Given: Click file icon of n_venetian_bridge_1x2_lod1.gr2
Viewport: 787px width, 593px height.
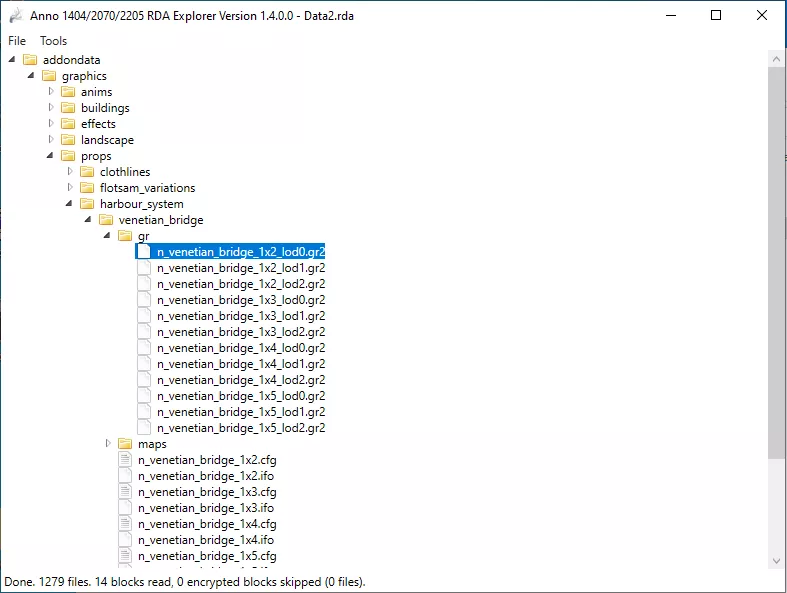Looking at the screenshot, I should click(x=144, y=268).
